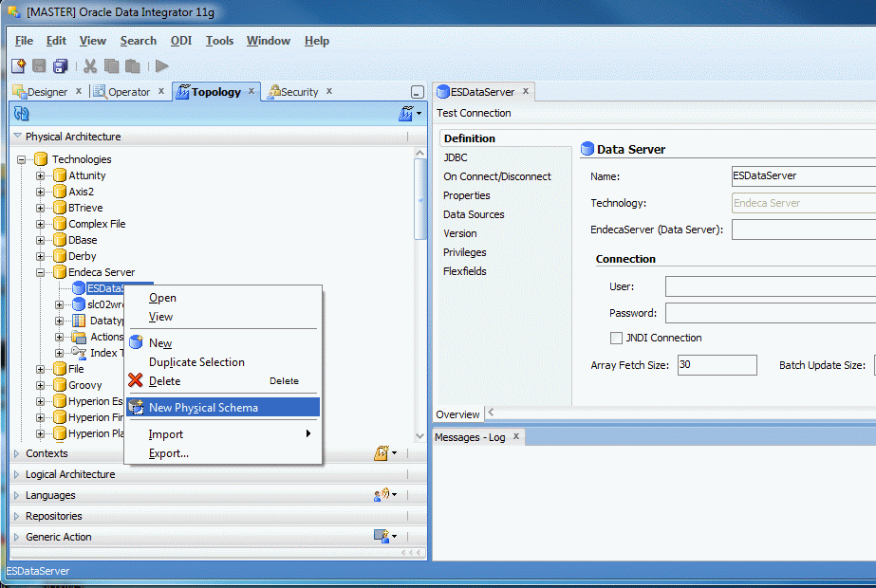Click inside the Array Fetch Size field

pyautogui.click(x=717, y=364)
